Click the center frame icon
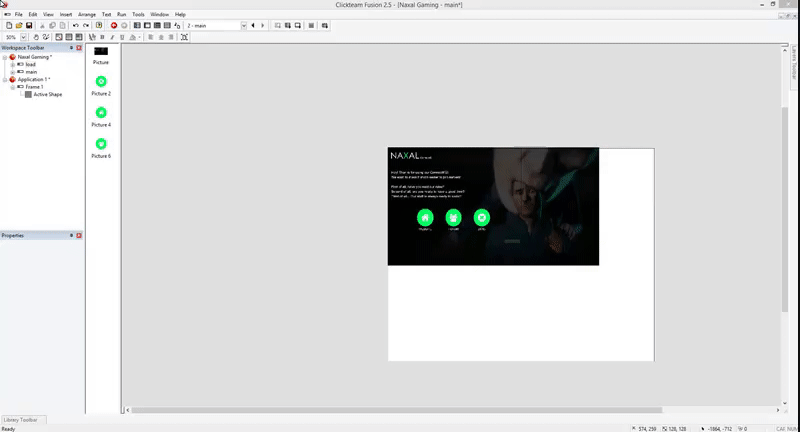 (x=184, y=37)
